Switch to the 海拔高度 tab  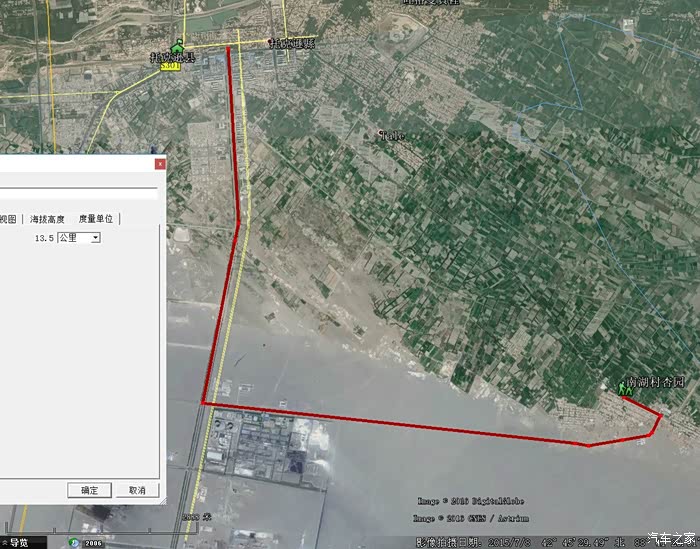pos(47,219)
